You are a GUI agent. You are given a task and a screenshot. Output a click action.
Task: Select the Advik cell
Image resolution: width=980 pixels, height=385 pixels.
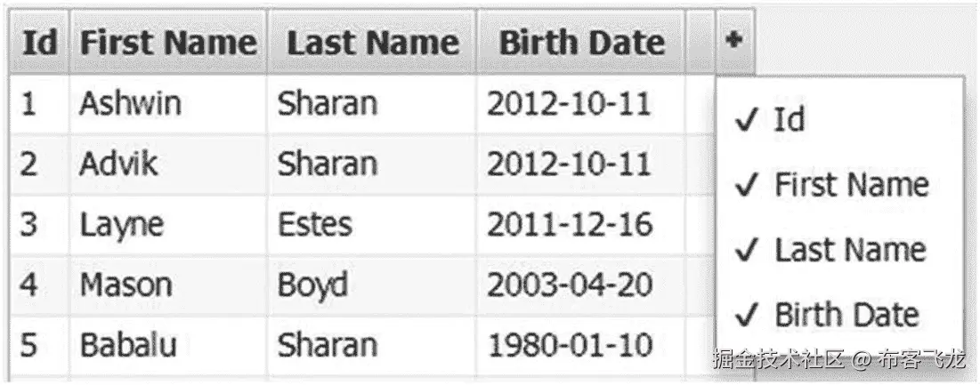point(168,164)
